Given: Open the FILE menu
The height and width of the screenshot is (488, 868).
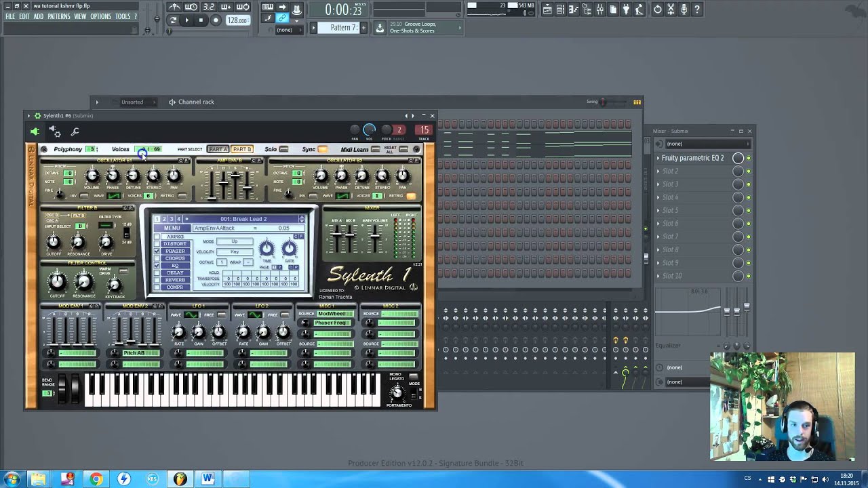Looking at the screenshot, I should (x=10, y=16).
